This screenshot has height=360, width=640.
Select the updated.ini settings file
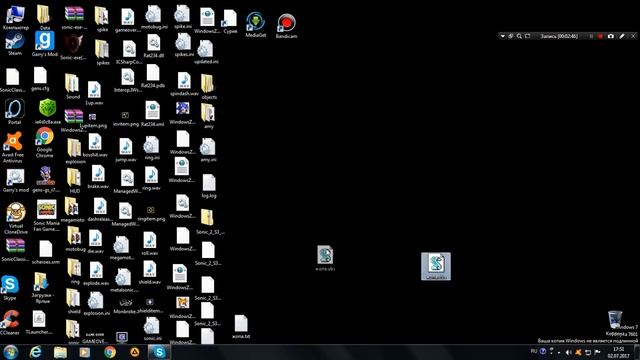pos(206,52)
